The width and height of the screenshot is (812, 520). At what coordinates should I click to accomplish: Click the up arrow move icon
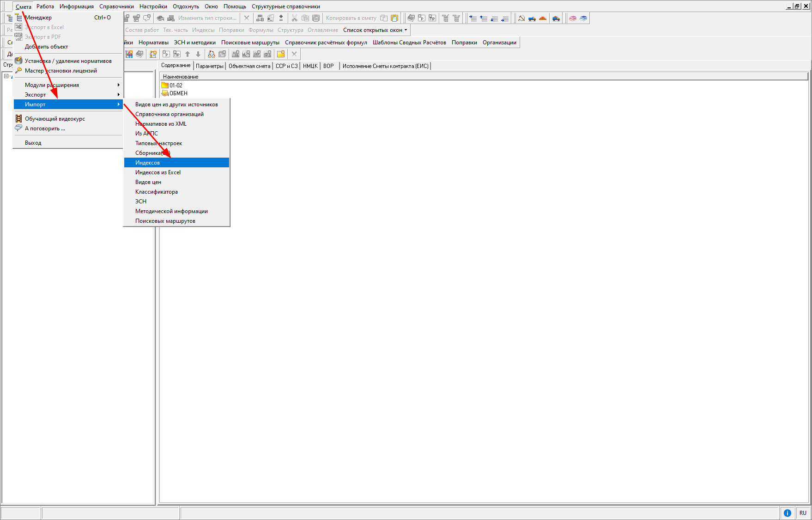coord(188,54)
